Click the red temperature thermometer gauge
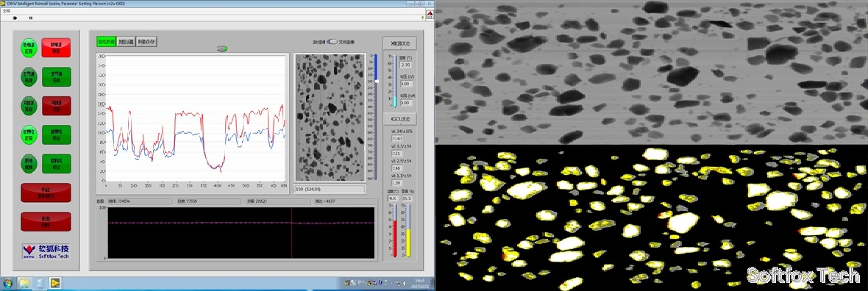The height and width of the screenshot is (291, 868). 395,230
